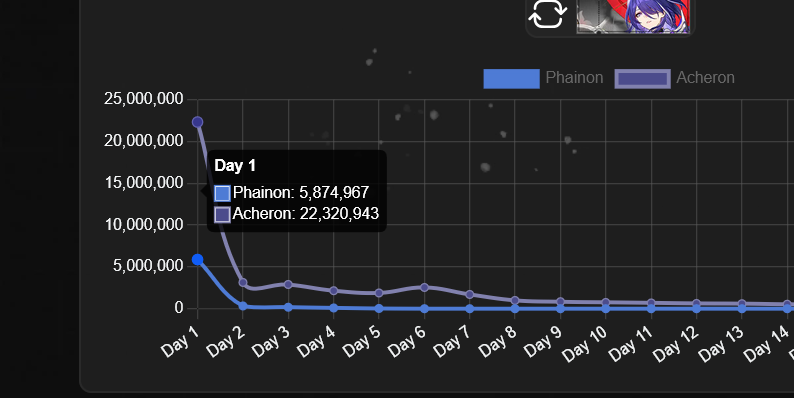Click the Acheron swatch in the tooltip
The image size is (794, 398).
point(222,215)
